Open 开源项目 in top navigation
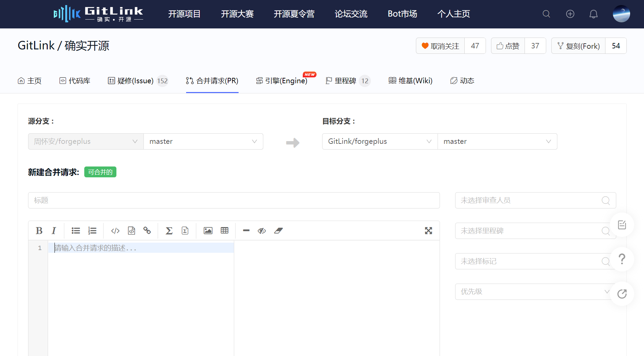This screenshot has height=356, width=644. click(184, 14)
